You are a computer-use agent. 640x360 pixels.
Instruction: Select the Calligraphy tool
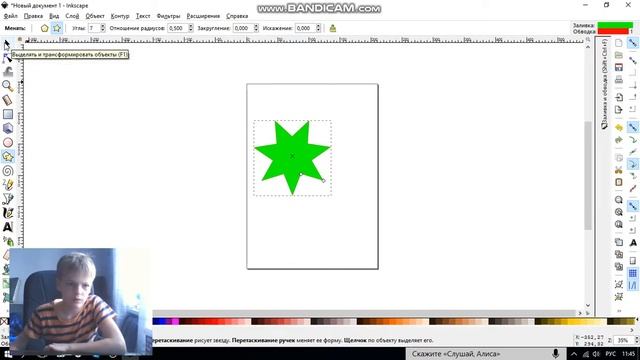[8, 213]
